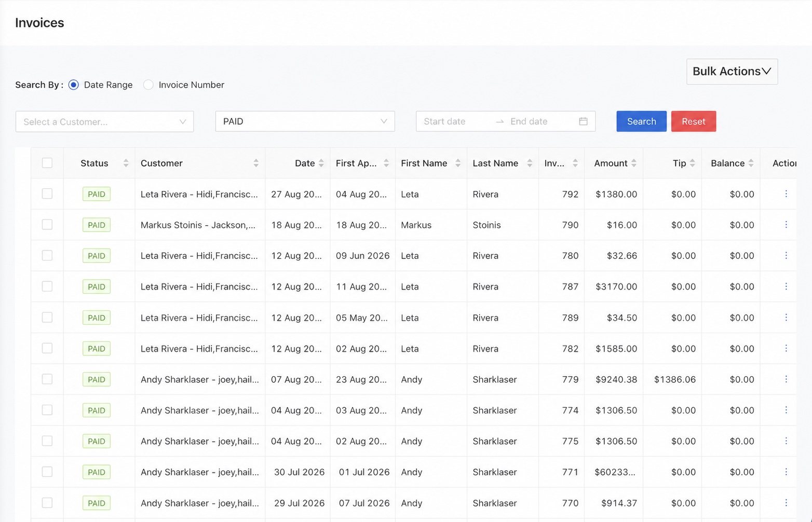The width and height of the screenshot is (812, 522).
Task: Open actions menu for invoice 774
Action: [x=786, y=410]
